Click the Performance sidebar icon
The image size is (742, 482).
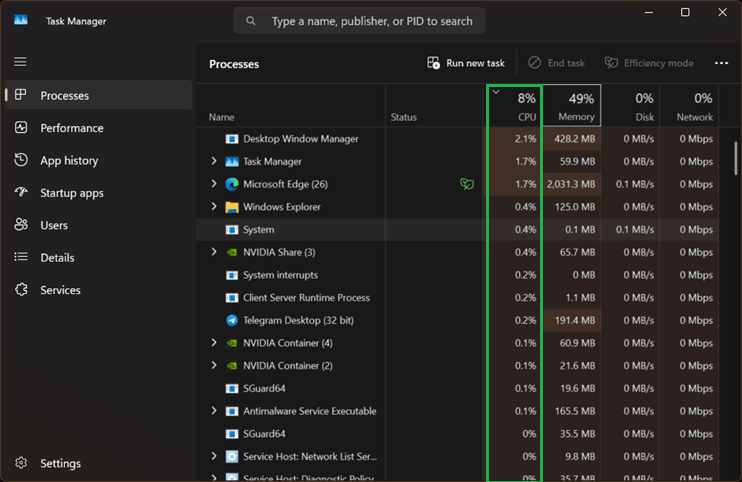[x=21, y=127]
